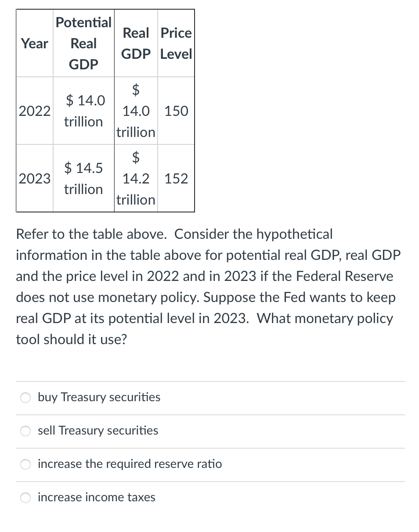This screenshot has width=419, height=532.
Task: Click the $14.2 trillion real GDP cell
Action: click(x=136, y=178)
